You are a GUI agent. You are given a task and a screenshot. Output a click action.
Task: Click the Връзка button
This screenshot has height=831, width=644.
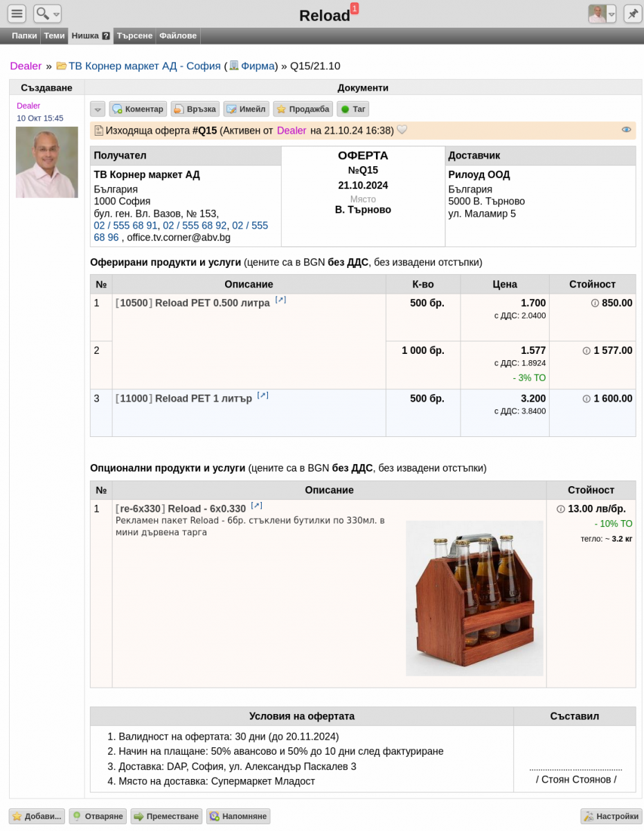[195, 109]
